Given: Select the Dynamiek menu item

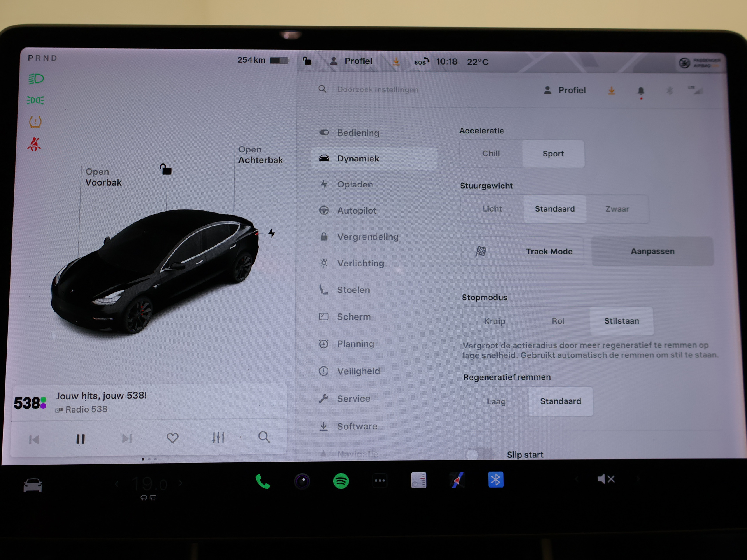Looking at the screenshot, I should (374, 158).
